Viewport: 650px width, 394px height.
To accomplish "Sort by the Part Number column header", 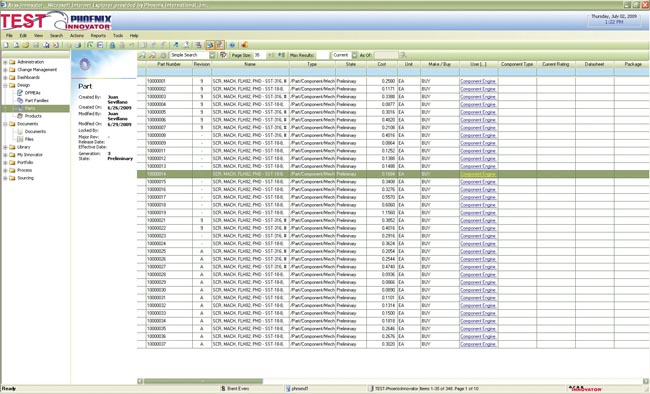I will click(x=169, y=64).
